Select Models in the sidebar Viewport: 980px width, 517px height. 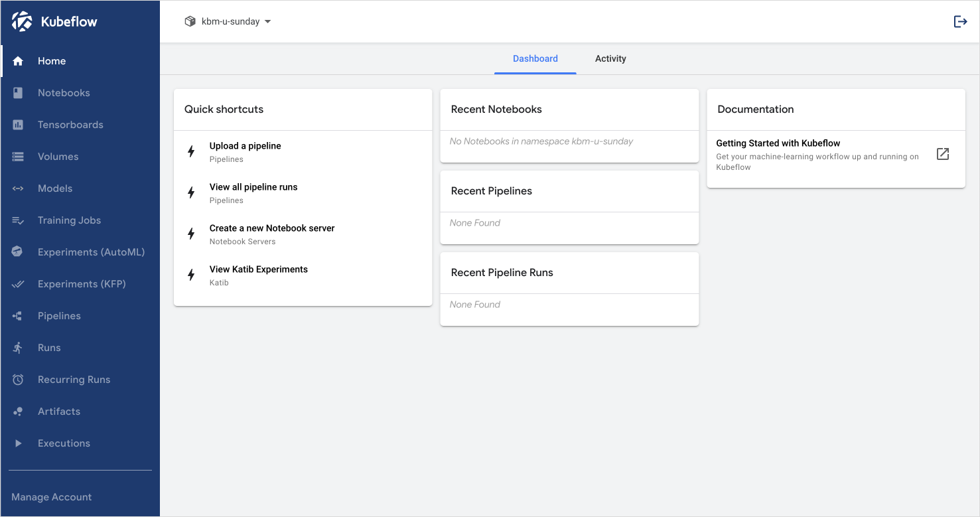coord(80,188)
